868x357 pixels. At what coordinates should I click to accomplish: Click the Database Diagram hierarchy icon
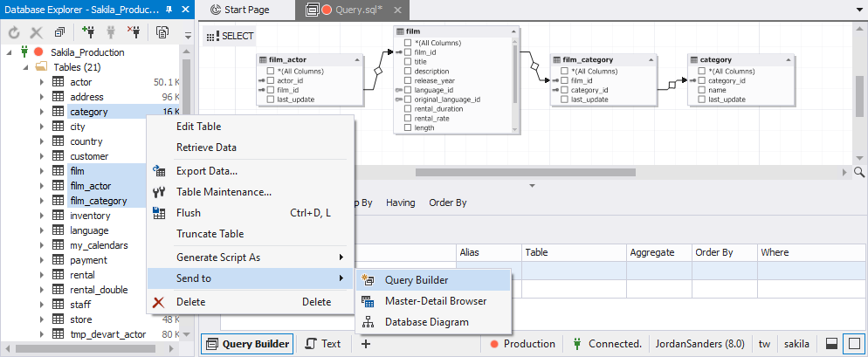pyautogui.click(x=368, y=322)
